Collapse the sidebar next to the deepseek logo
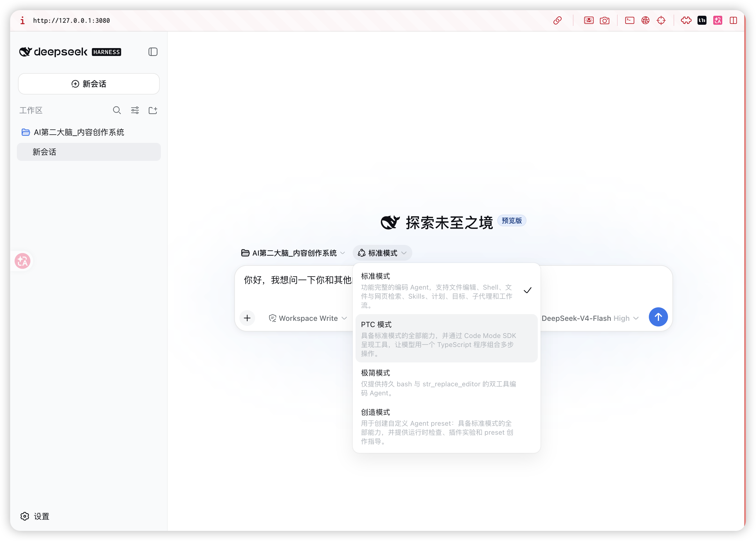The height and width of the screenshot is (541, 756). point(153,52)
